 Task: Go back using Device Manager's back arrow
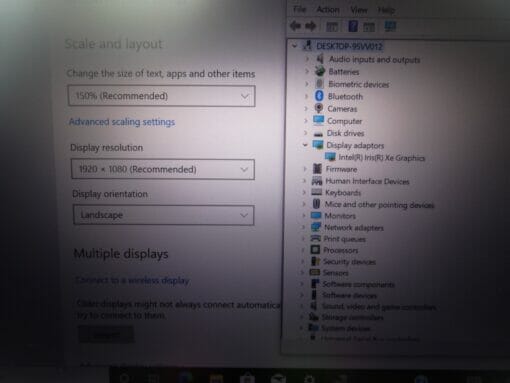(x=295, y=26)
